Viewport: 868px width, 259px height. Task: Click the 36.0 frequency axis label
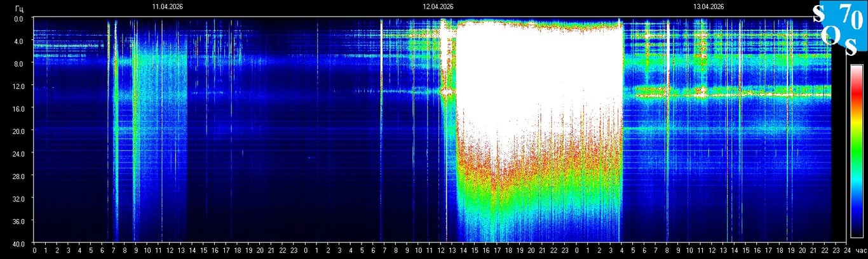(x=19, y=221)
